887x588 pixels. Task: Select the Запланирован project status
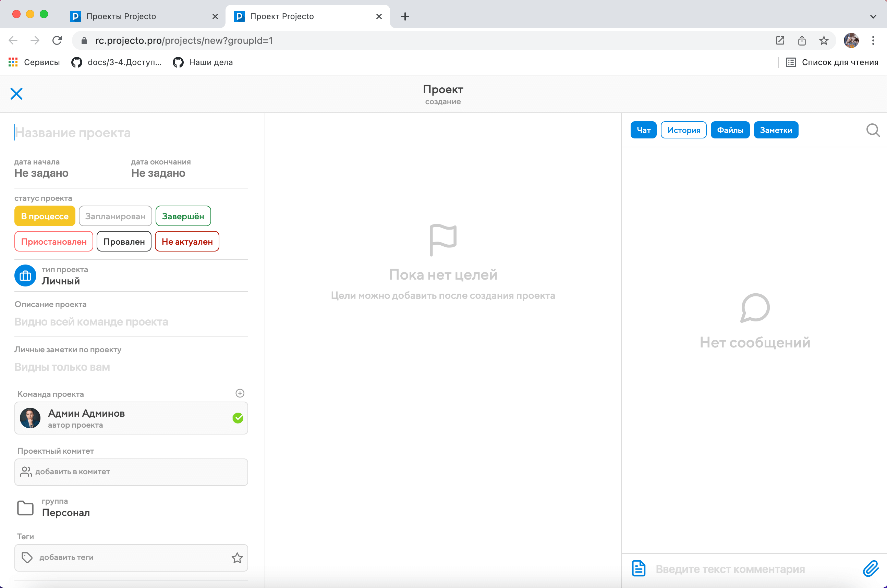tap(115, 216)
